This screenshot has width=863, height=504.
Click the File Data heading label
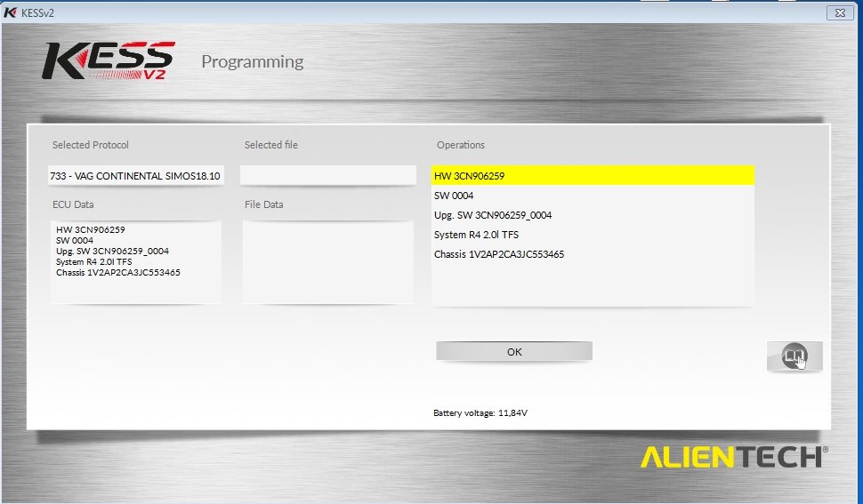click(x=263, y=204)
